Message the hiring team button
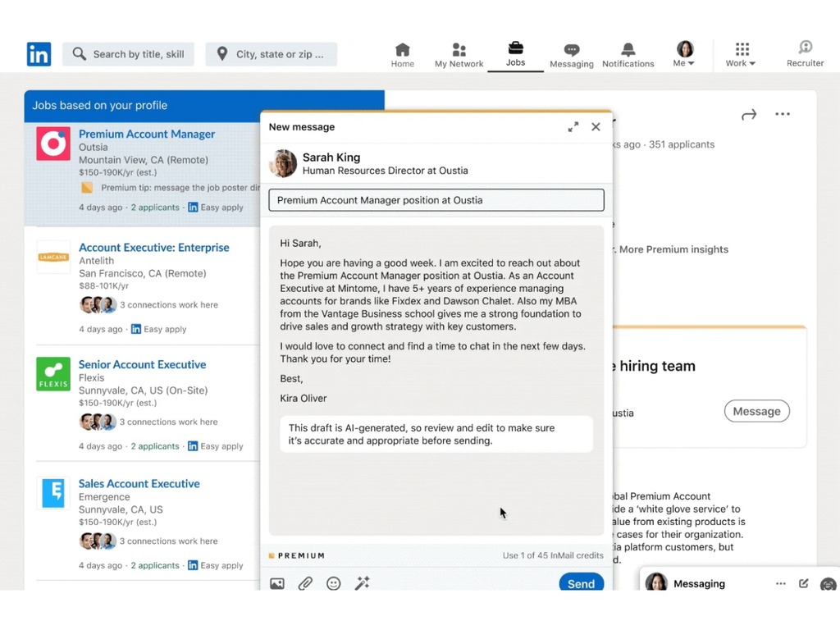 (x=756, y=412)
